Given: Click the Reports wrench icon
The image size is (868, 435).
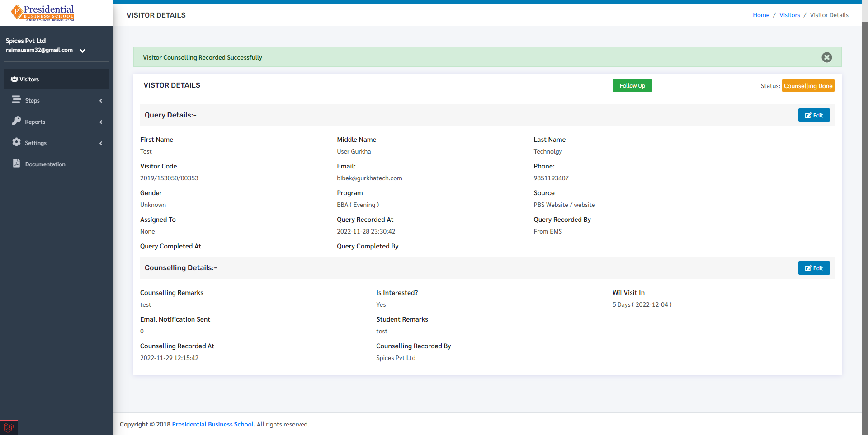Looking at the screenshot, I should (16, 121).
